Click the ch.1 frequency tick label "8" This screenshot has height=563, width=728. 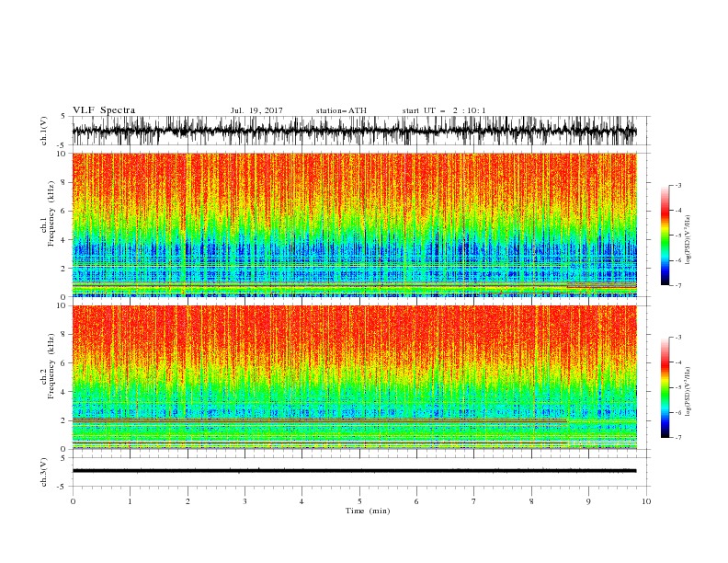(x=63, y=182)
